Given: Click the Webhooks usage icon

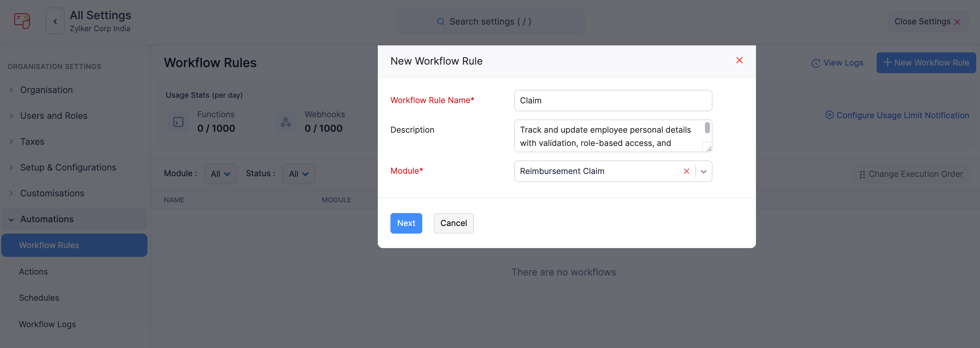Looking at the screenshot, I should coord(286,122).
